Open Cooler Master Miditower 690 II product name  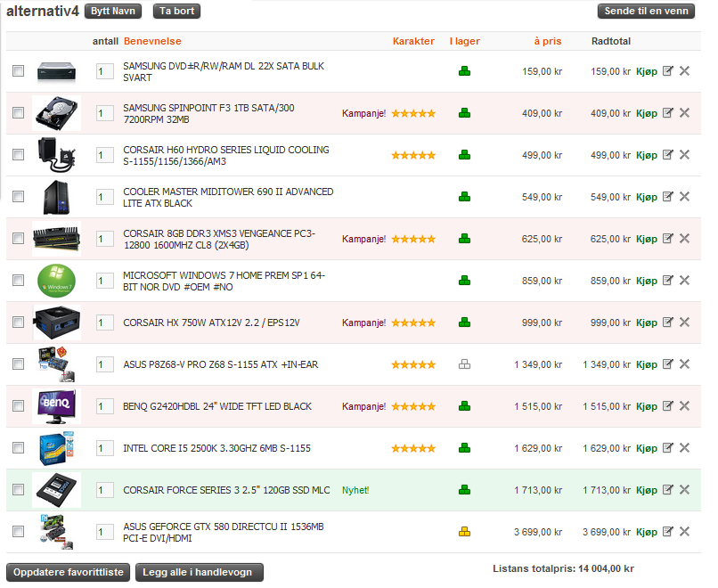tap(228, 198)
